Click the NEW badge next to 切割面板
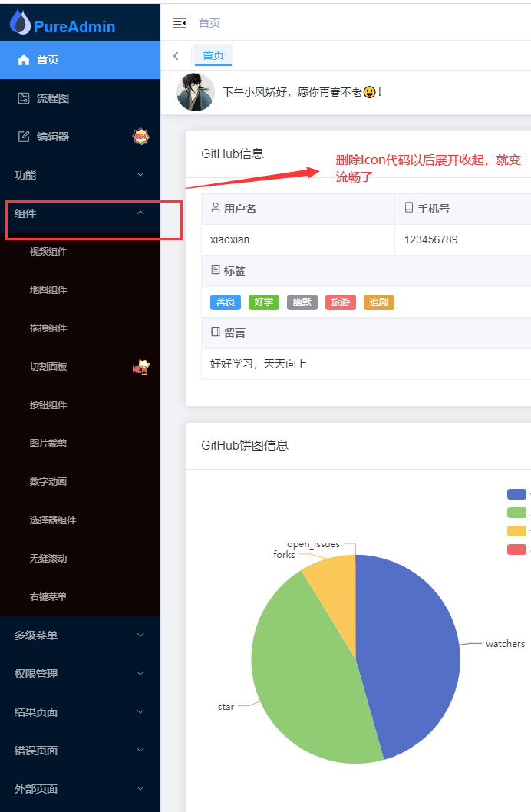 point(140,367)
